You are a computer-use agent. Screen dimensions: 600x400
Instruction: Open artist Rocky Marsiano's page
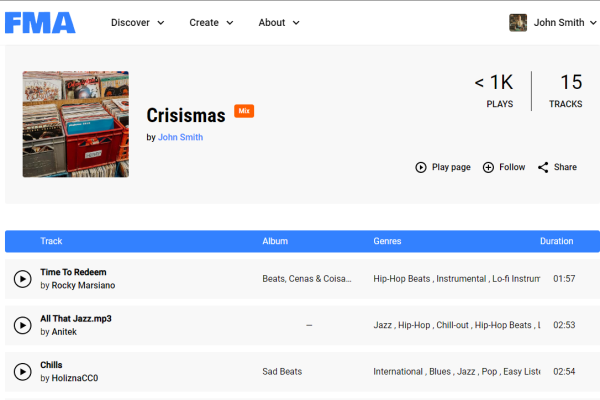83,286
